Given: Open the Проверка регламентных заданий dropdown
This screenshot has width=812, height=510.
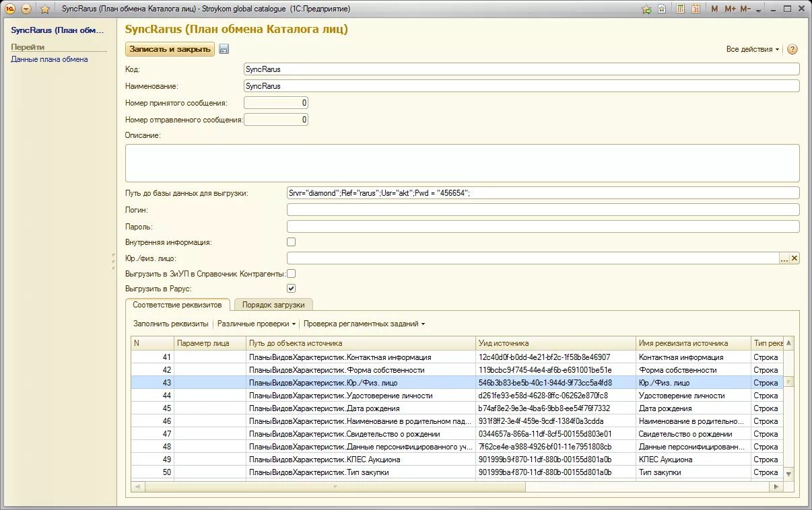Looking at the screenshot, I should 364,324.
